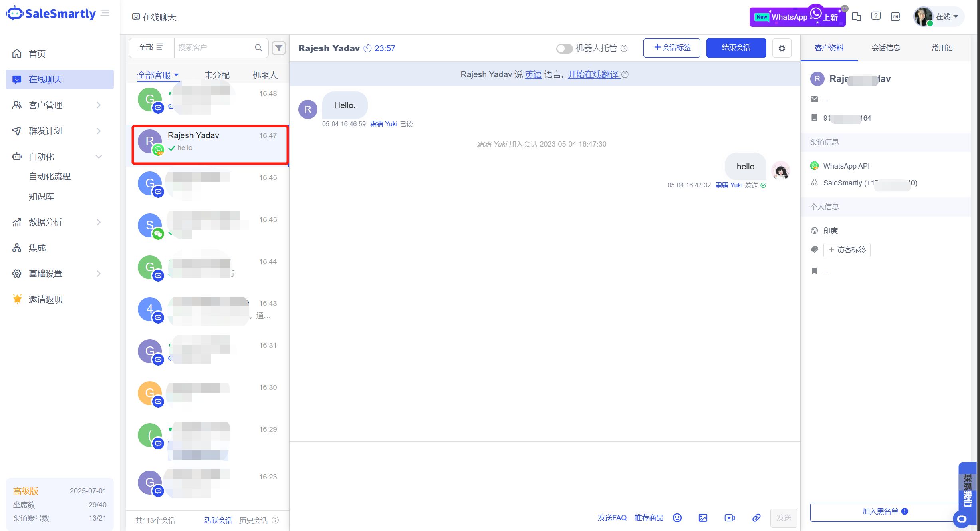Click the 结束会话 button
Viewport: 980px width, 531px height.
736,48
